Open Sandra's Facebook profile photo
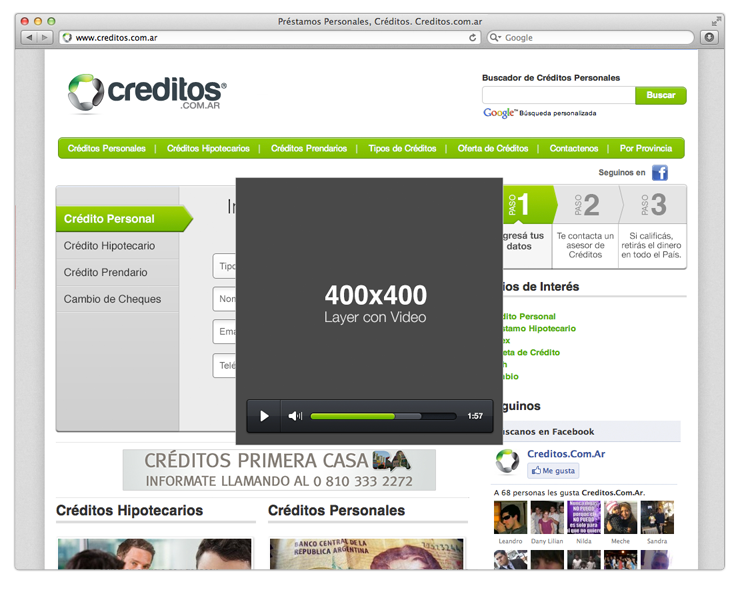Image resolution: width=740 pixels, height=592 pixels. click(x=657, y=517)
